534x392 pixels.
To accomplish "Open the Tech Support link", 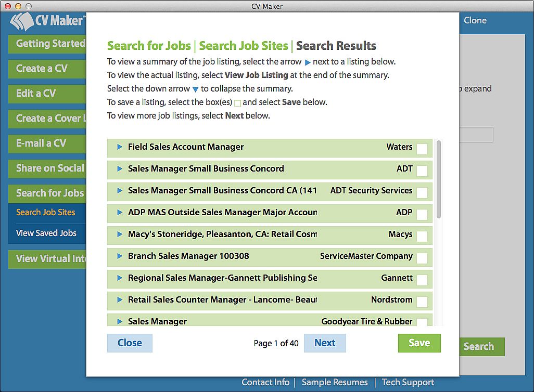I will tap(408, 383).
